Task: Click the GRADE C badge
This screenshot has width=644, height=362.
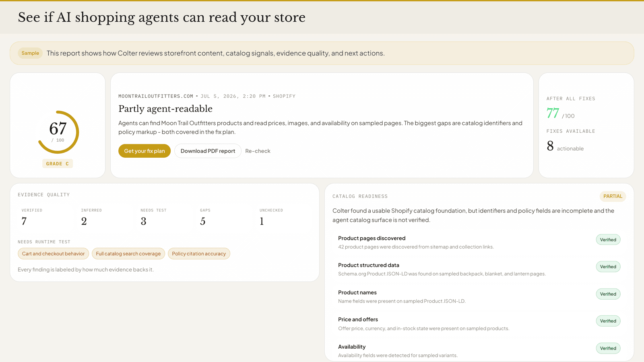Action: [x=58, y=164]
